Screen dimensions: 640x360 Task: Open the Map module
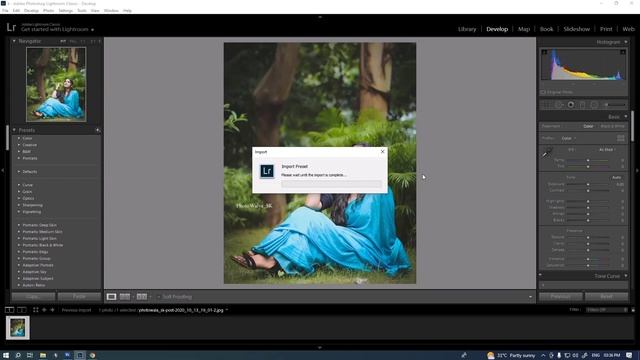click(524, 29)
